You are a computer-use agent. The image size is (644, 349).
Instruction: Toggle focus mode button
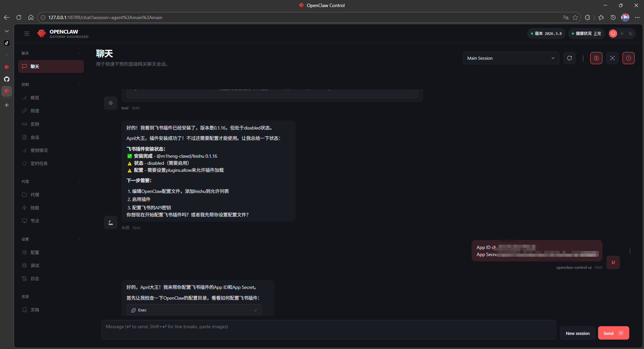pos(612,58)
